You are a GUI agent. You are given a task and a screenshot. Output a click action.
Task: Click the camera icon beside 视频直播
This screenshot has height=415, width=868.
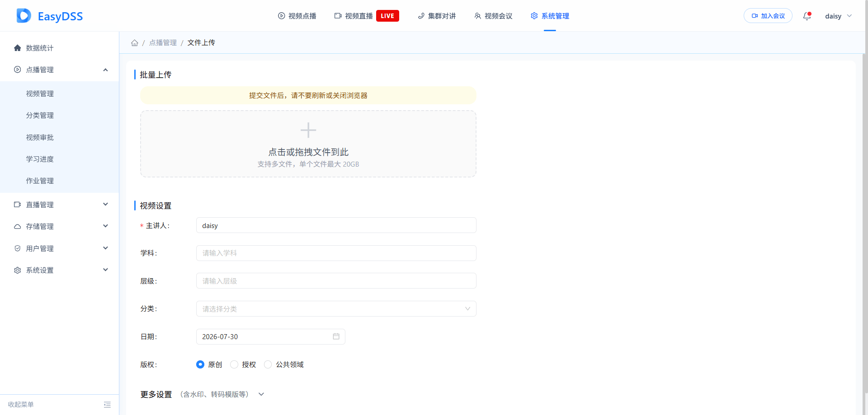coord(338,16)
